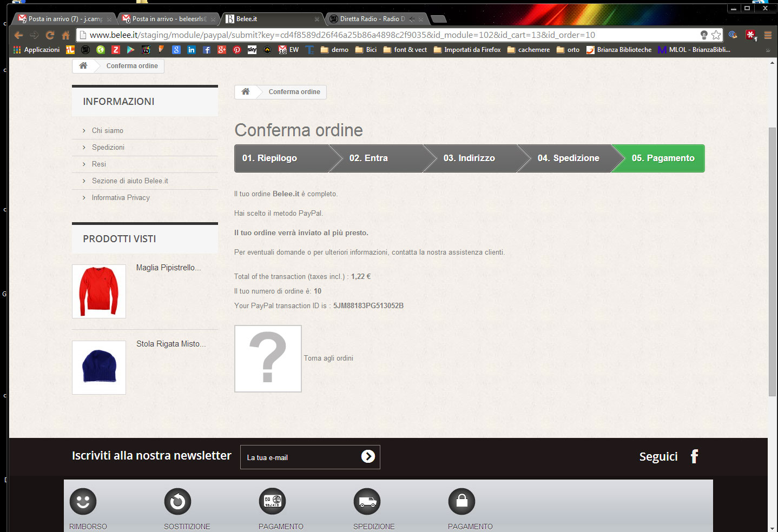778x532 pixels.
Task: Click the Rimborso smiley icon
Action: pyautogui.click(x=83, y=502)
